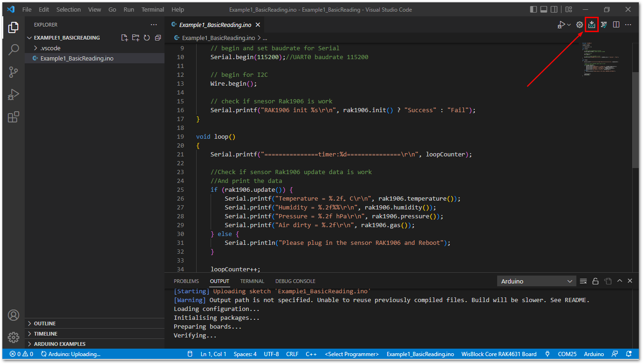Open the Explorer view in activity bar
Viewport: 643px width, 364px height.
[x=14, y=27]
